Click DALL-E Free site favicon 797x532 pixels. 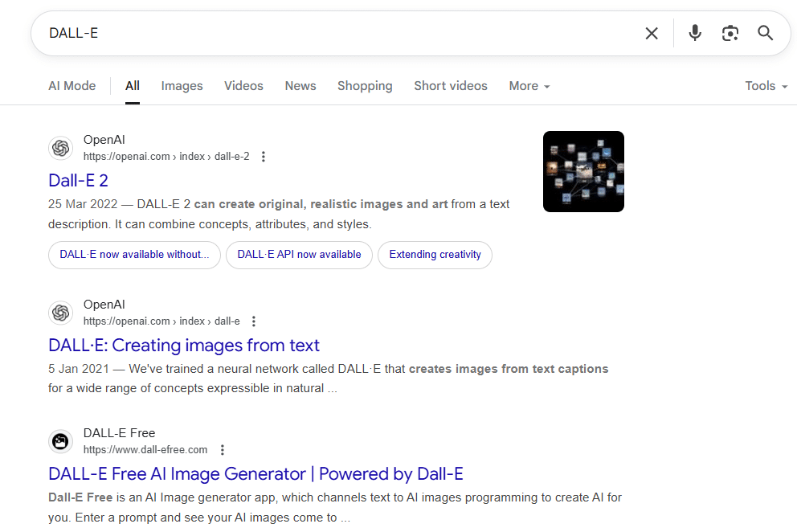[x=61, y=441]
